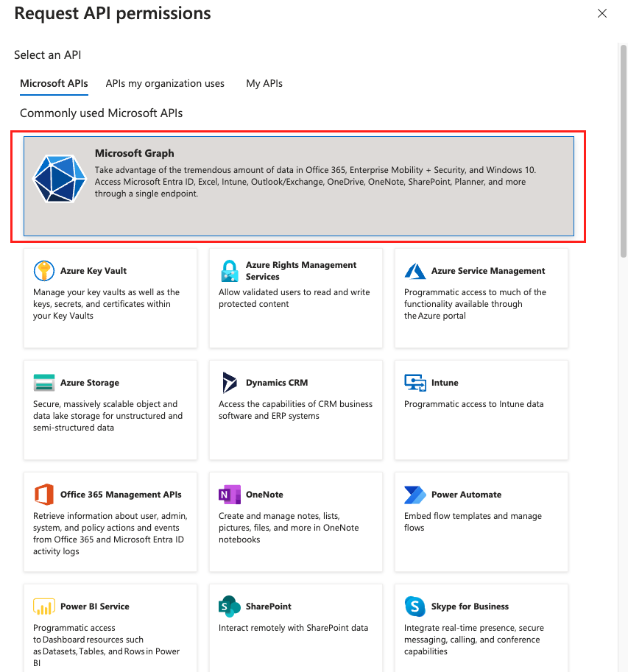
Task: Open the APIs my organization uses tab
Action: 165,84
